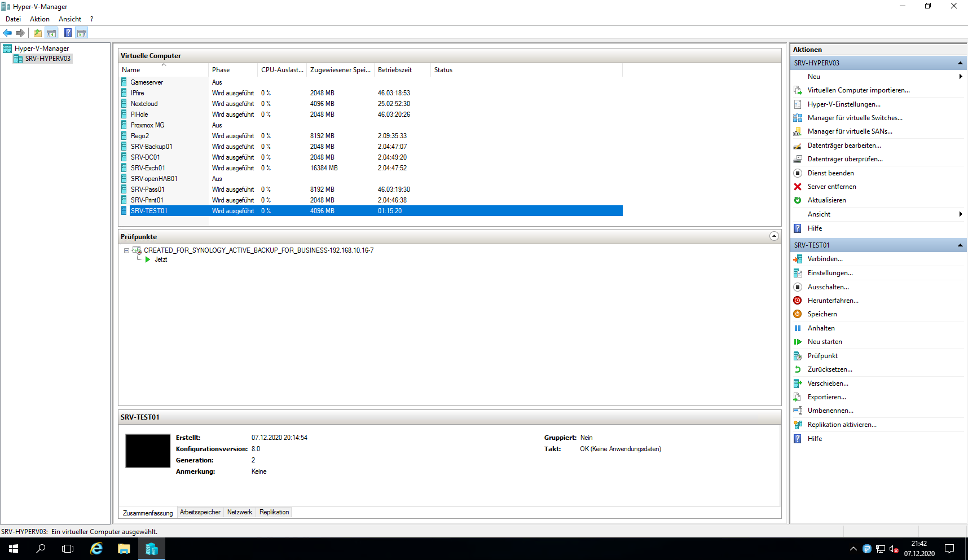The height and width of the screenshot is (560, 968).
Task: Click the Dienst beenden stop icon
Action: click(x=798, y=173)
